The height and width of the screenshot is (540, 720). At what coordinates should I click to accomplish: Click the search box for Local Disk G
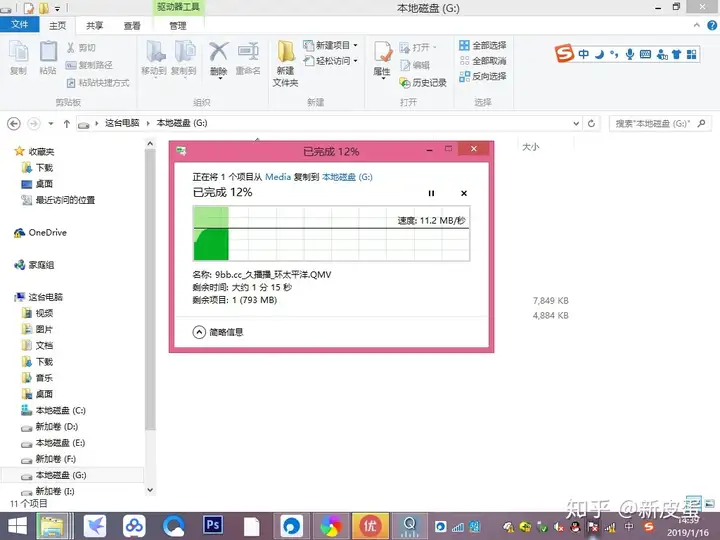[x=660, y=124]
